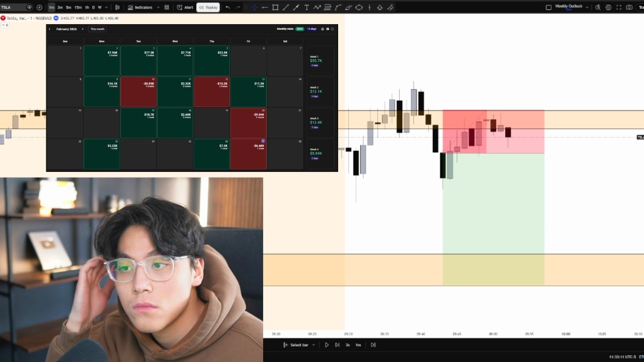Switch to the 15m timeframe
Screen dimensions: 644x362
pos(78,8)
